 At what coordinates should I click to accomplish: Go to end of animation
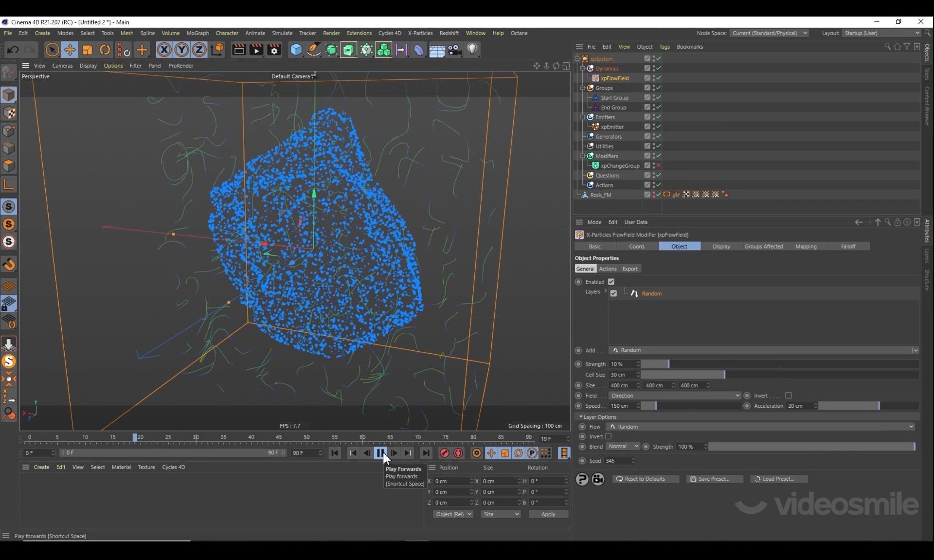(426, 453)
